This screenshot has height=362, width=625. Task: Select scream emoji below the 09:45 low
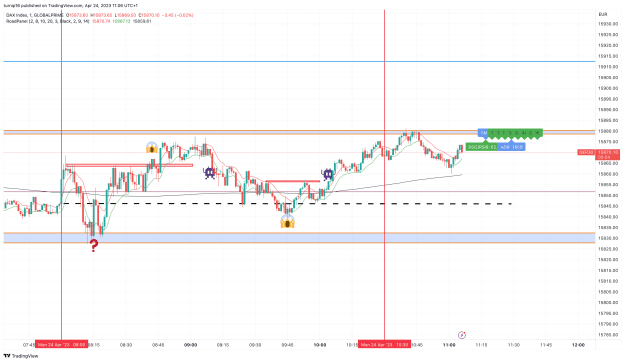(x=287, y=222)
